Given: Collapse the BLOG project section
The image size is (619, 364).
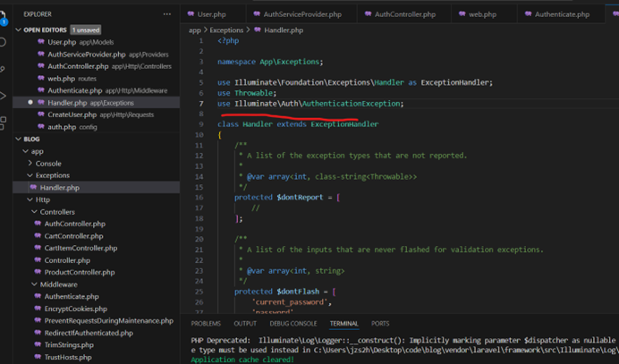Looking at the screenshot, I should point(18,139).
